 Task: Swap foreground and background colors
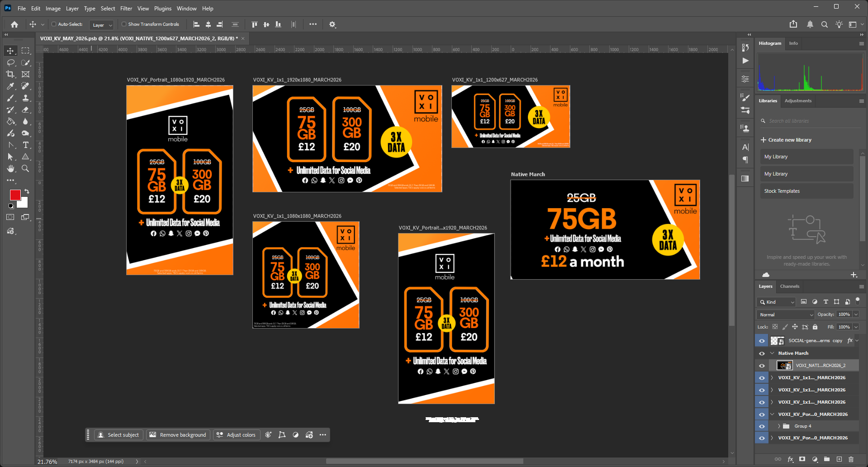27,191
